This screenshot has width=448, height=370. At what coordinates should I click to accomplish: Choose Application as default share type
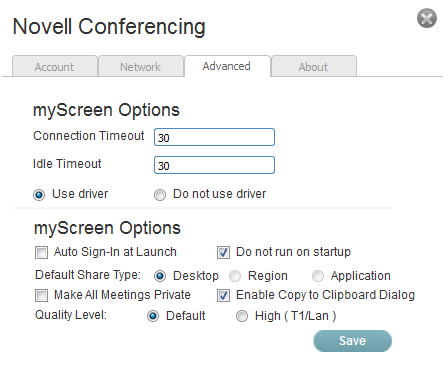pyautogui.click(x=318, y=276)
